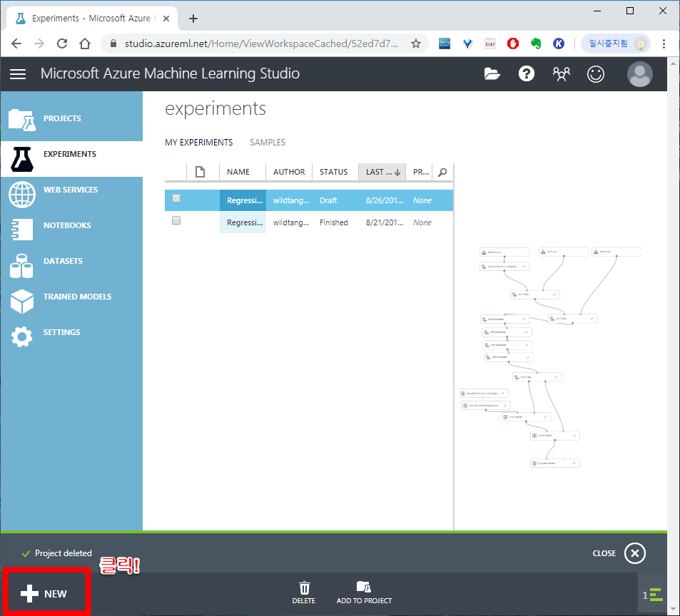Open the blue K extension icon
Viewport: 680px width, 616px height.
point(559,43)
